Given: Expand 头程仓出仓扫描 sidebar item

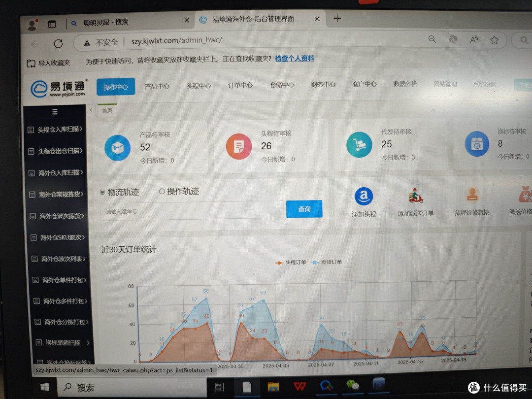Looking at the screenshot, I should 56,151.
